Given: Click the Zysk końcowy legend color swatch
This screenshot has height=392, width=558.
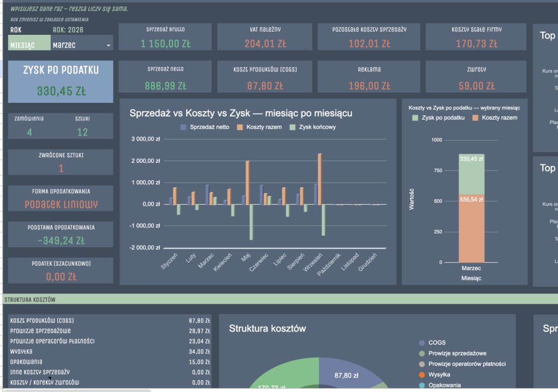Looking at the screenshot, I should [x=293, y=127].
